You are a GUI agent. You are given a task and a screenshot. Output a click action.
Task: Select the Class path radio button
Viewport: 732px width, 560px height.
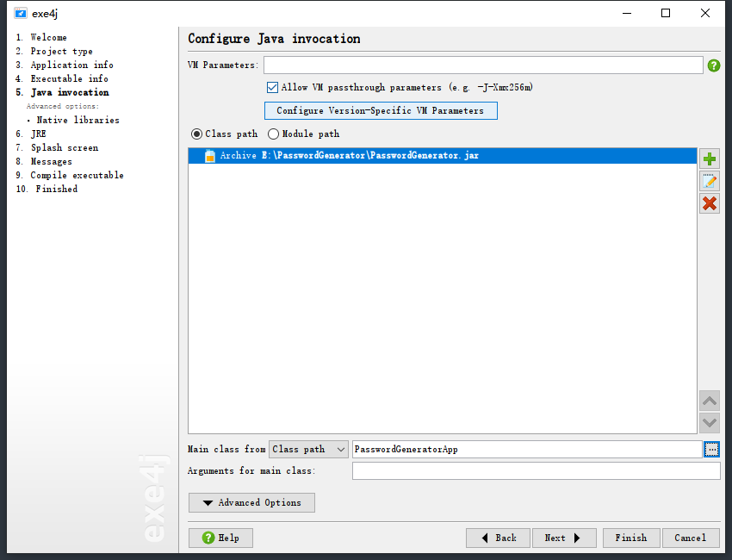coord(196,134)
